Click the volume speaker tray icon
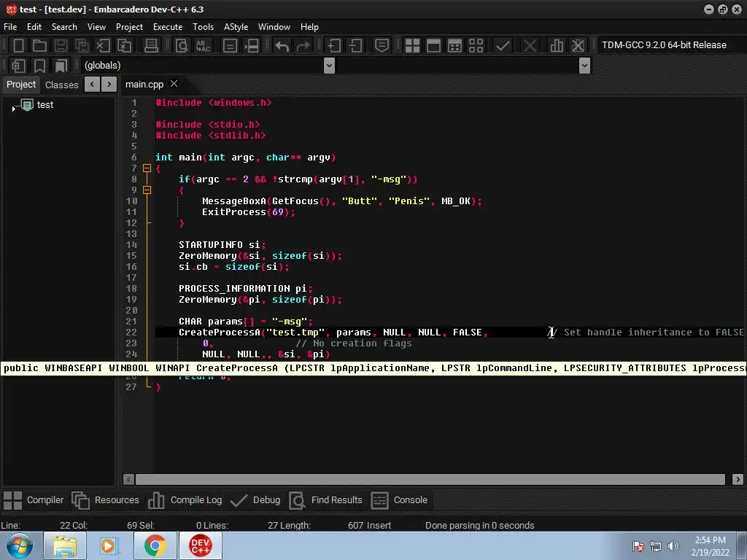The width and height of the screenshot is (747, 560). [x=673, y=545]
